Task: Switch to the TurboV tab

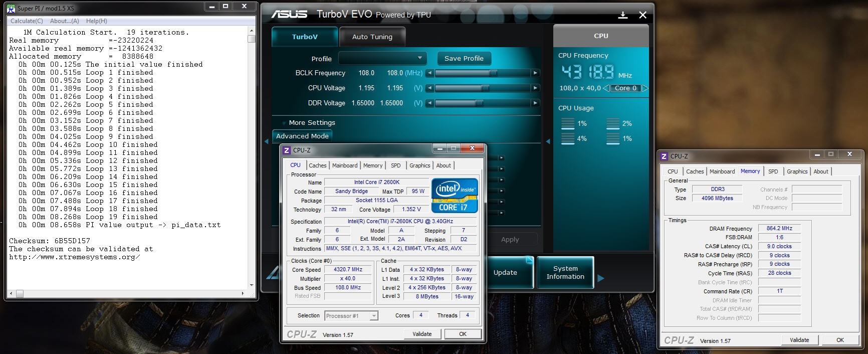Action: 305,37
